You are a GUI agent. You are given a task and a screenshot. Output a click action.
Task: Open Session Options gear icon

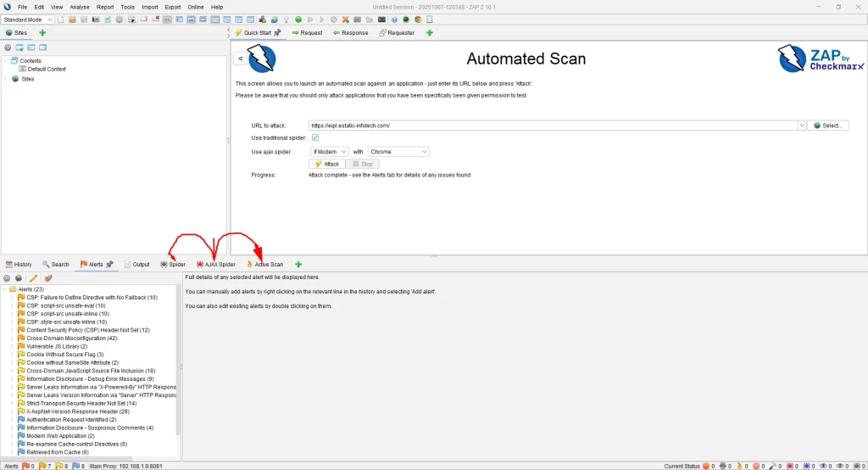(x=119, y=19)
